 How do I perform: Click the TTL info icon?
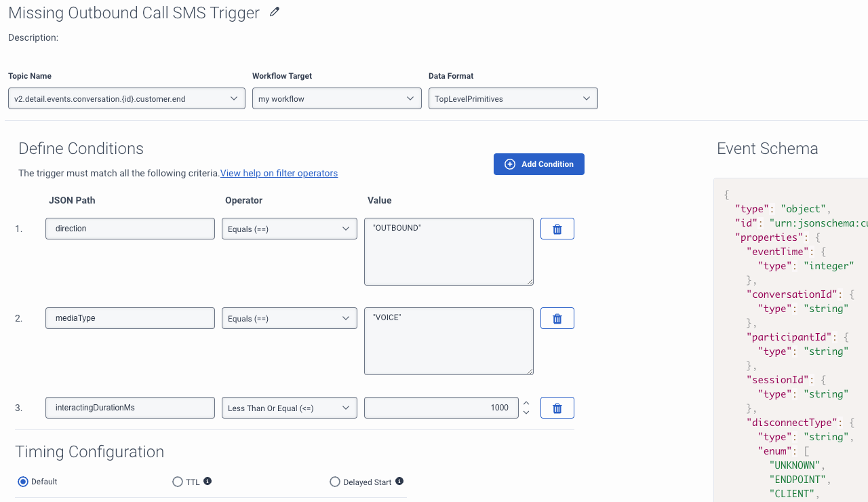click(208, 481)
